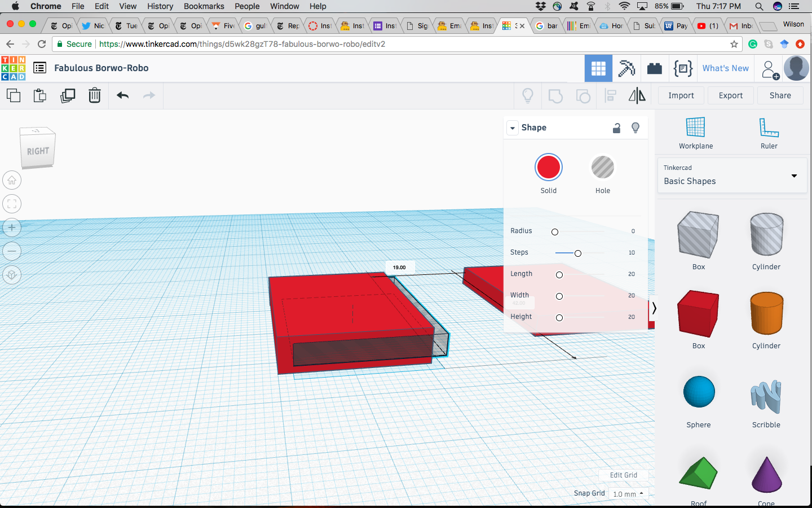Click the Group shapes icon
Image resolution: width=812 pixels, height=508 pixels.
tap(555, 95)
